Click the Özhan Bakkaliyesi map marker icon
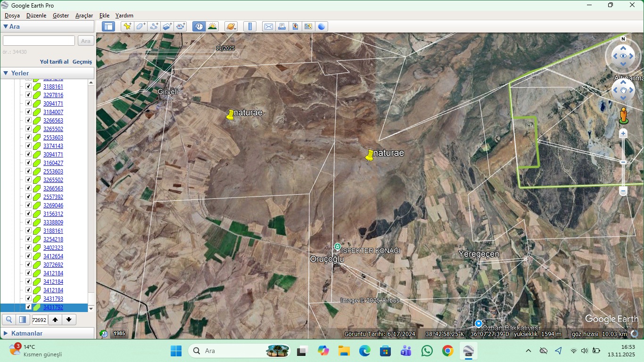 [x=479, y=324]
